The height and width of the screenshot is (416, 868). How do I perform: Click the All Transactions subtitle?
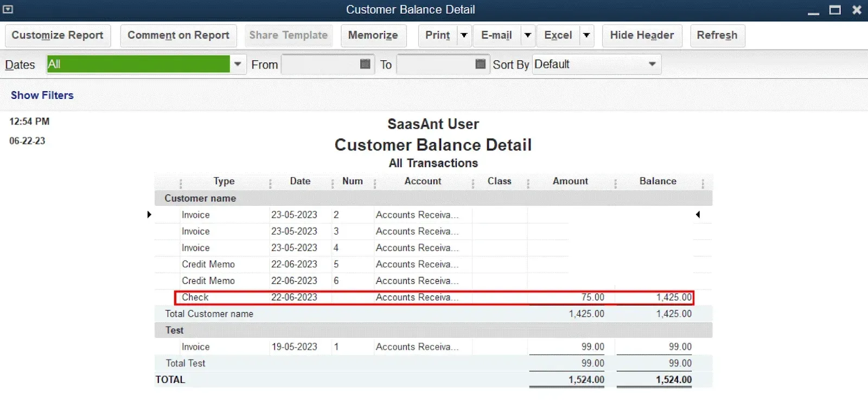pyautogui.click(x=433, y=163)
